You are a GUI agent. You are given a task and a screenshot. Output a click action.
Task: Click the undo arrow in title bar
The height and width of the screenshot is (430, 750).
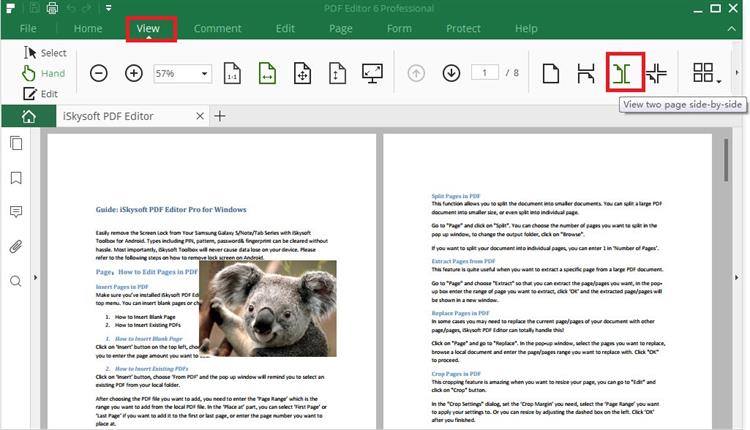[x=71, y=8]
